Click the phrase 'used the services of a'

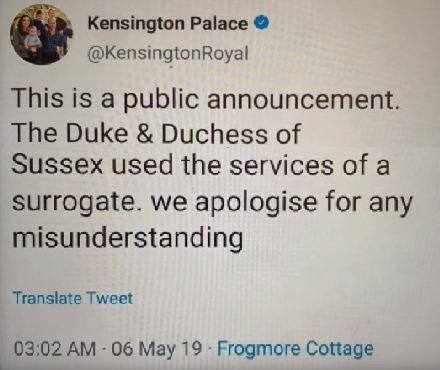[x=250, y=165]
